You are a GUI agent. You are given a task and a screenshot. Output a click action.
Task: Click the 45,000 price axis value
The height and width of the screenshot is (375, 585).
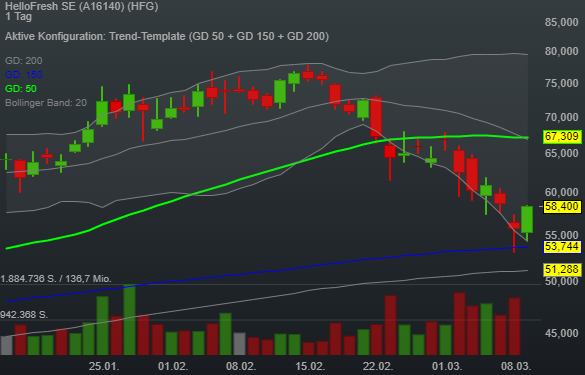coord(561,333)
